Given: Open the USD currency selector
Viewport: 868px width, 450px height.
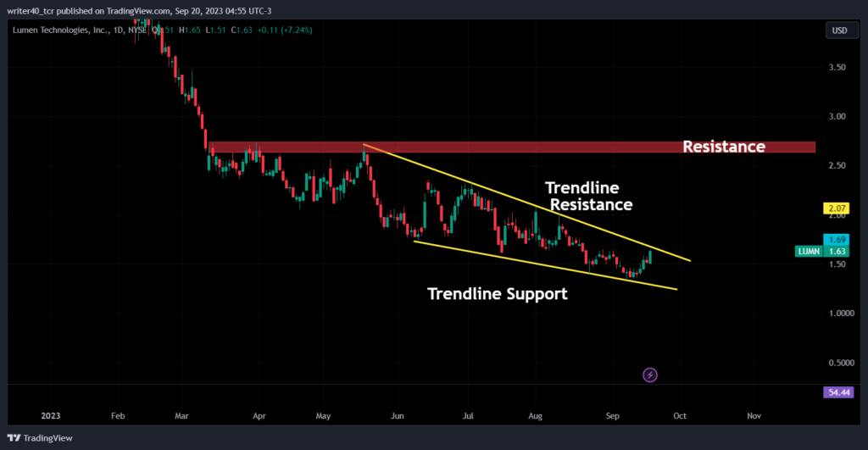Looking at the screenshot, I should [x=840, y=31].
